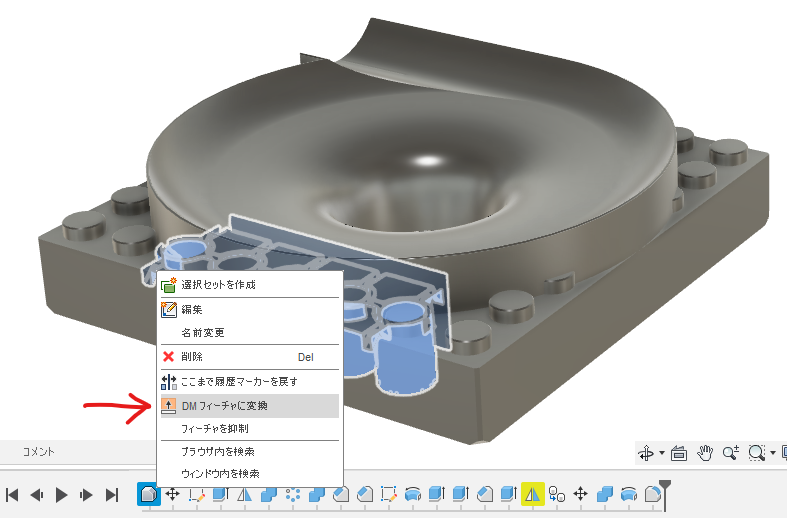
Task: Click the yellow-highlighted mirror feature in timeline
Action: (533, 494)
